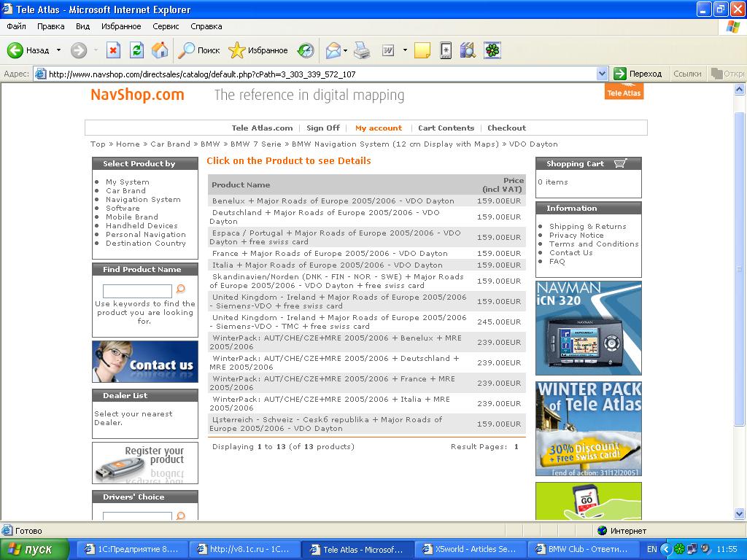The height and width of the screenshot is (560, 747).
Task: Select Car Brand in Select Product by
Action: [125, 190]
